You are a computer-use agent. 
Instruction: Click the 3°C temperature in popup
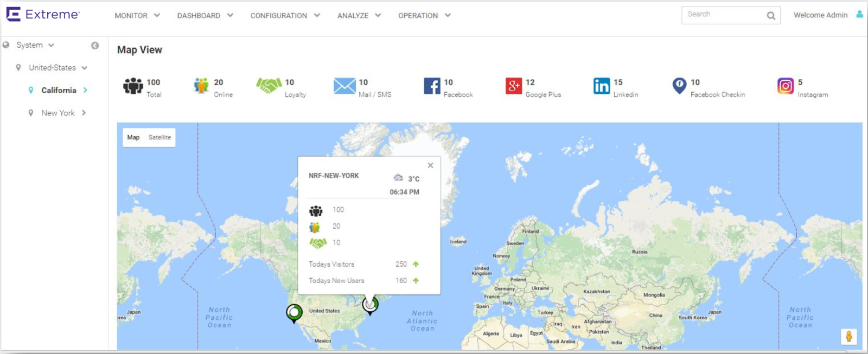[x=414, y=179]
